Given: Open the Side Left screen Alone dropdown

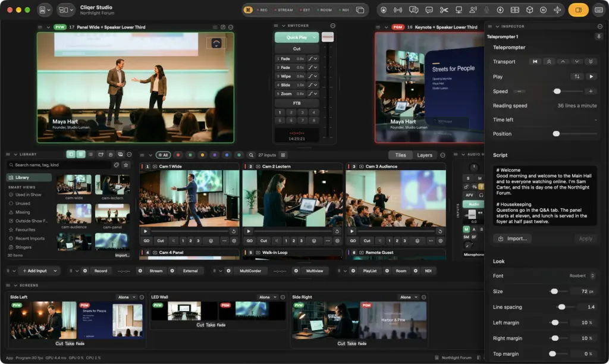Looking at the screenshot, I should pyautogui.click(x=127, y=297).
